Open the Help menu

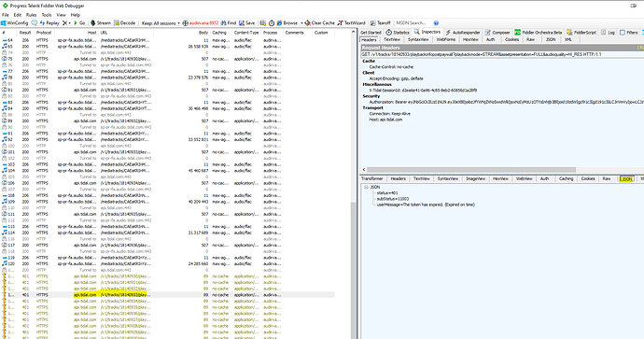[76, 15]
